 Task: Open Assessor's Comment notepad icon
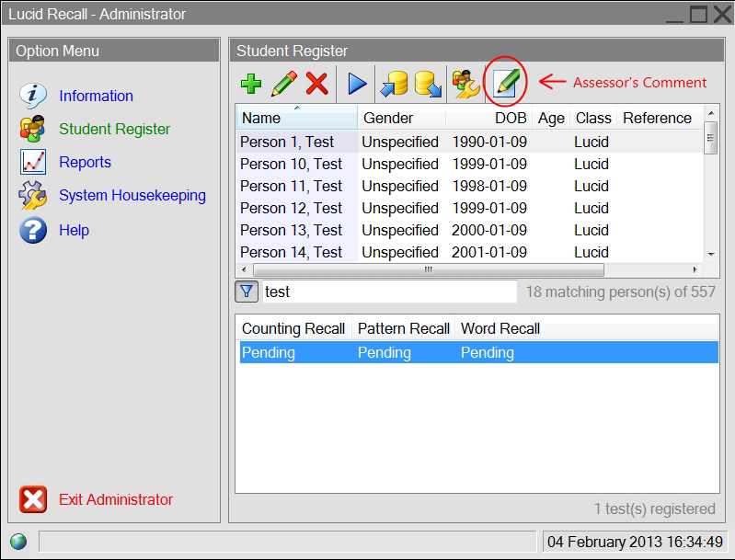[x=506, y=83]
